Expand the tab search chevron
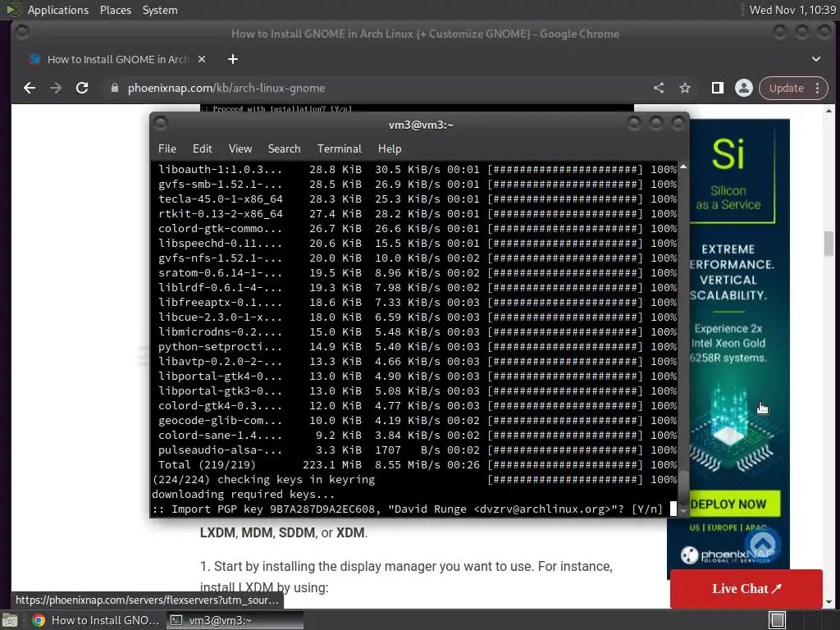The image size is (840, 630). (x=816, y=59)
